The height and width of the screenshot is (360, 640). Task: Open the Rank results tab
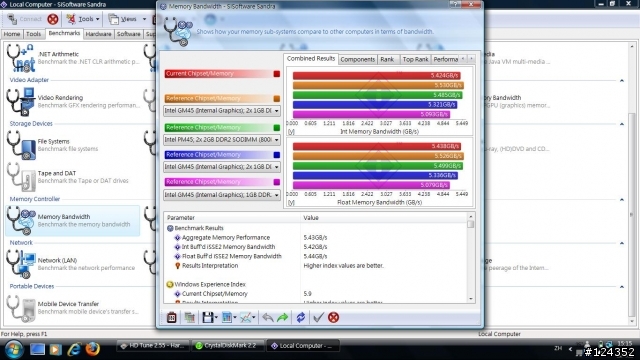tap(387, 59)
